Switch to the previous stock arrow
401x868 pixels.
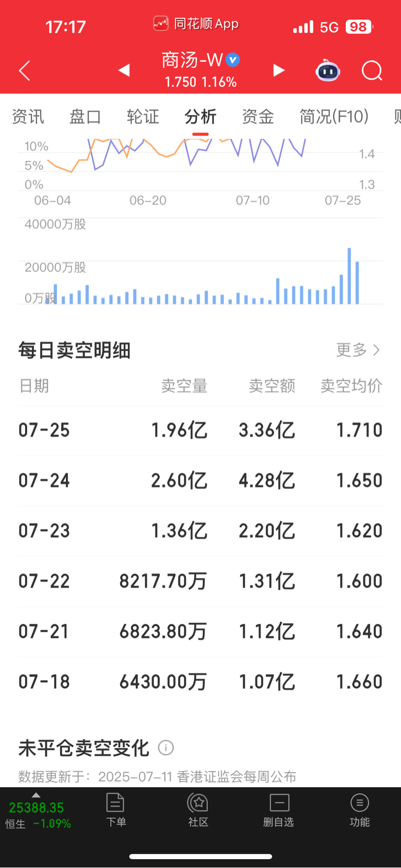tap(124, 70)
